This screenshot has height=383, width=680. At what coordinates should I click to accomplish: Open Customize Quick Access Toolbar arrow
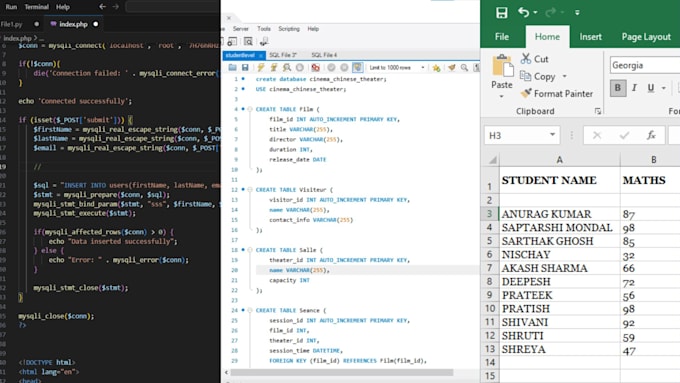pyautogui.click(x=577, y=13)
